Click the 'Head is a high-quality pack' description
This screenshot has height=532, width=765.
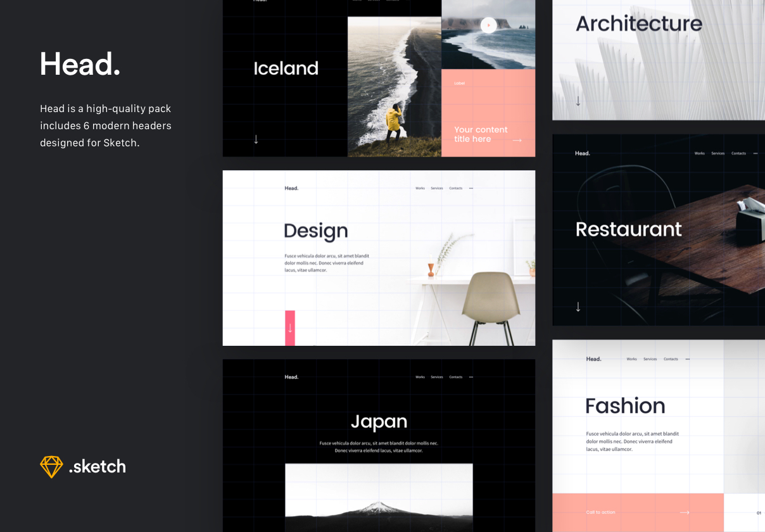click(106, 125)
